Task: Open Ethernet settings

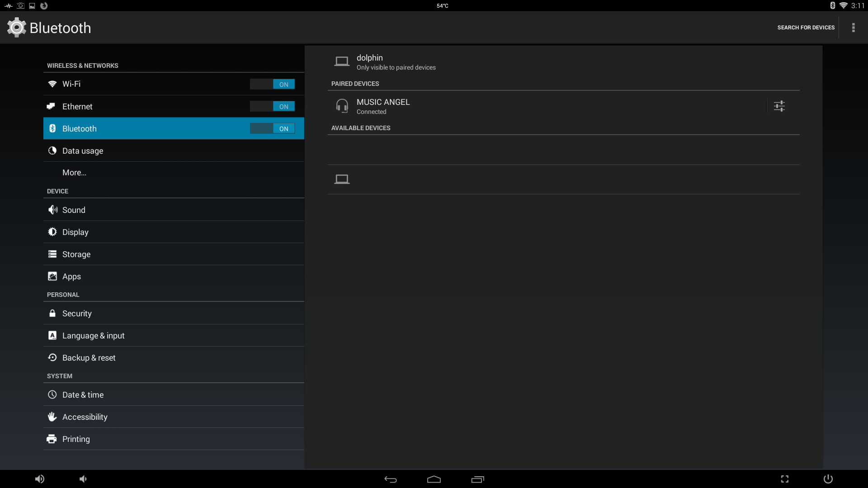Action: (174, 106)
